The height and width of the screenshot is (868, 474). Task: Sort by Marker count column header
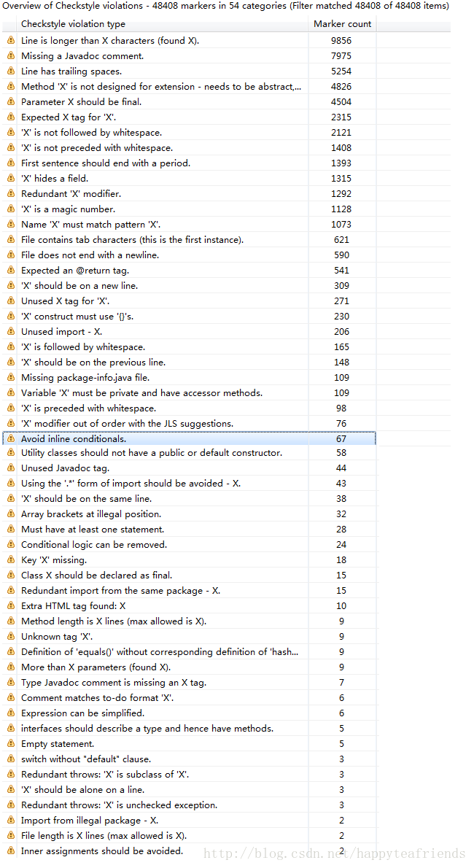[342, 24]
